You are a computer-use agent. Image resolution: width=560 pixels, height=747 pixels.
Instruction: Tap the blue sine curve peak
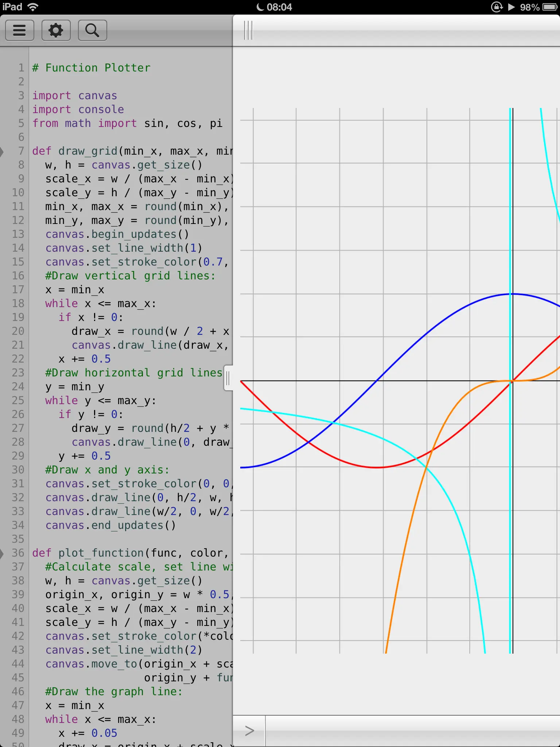[513, 294]
